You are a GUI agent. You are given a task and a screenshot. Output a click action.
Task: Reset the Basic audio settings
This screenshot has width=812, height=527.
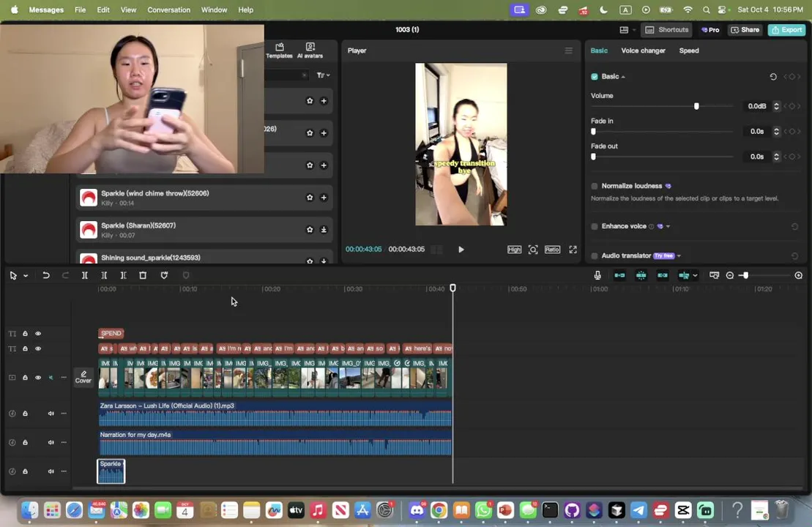[773, 77]
